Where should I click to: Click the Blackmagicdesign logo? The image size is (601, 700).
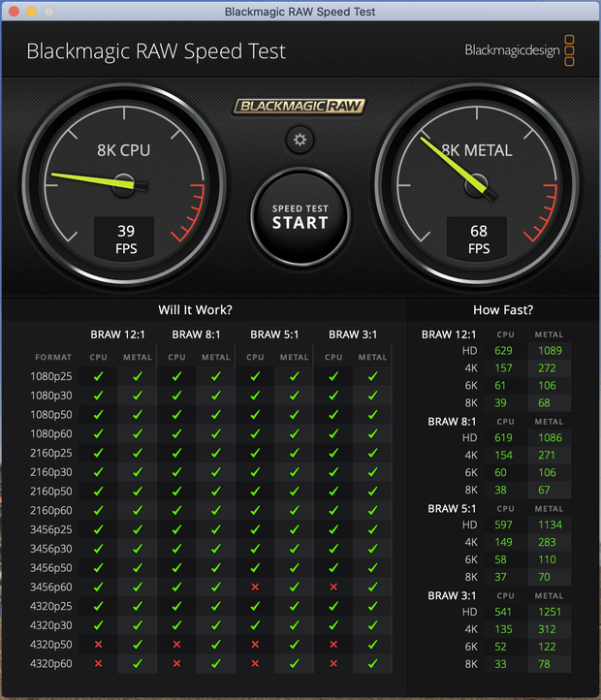[x=520, y=50]
